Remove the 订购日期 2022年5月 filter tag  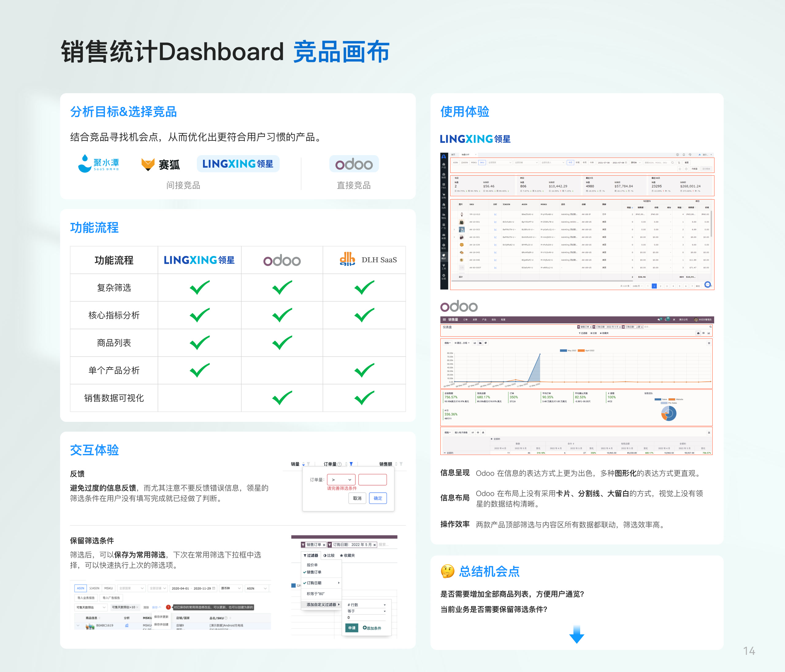click(x=374, y=545)
